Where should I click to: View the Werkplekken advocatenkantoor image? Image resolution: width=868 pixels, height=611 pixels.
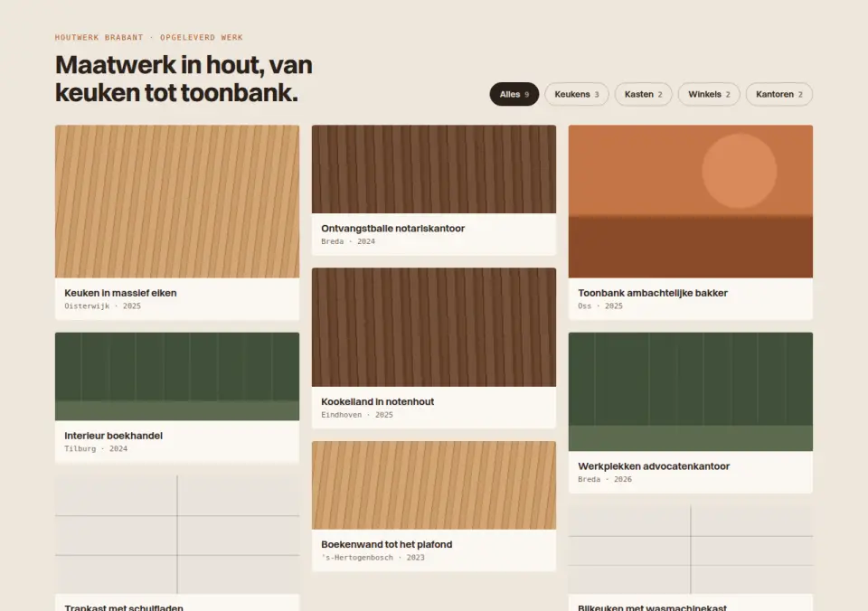691,392
